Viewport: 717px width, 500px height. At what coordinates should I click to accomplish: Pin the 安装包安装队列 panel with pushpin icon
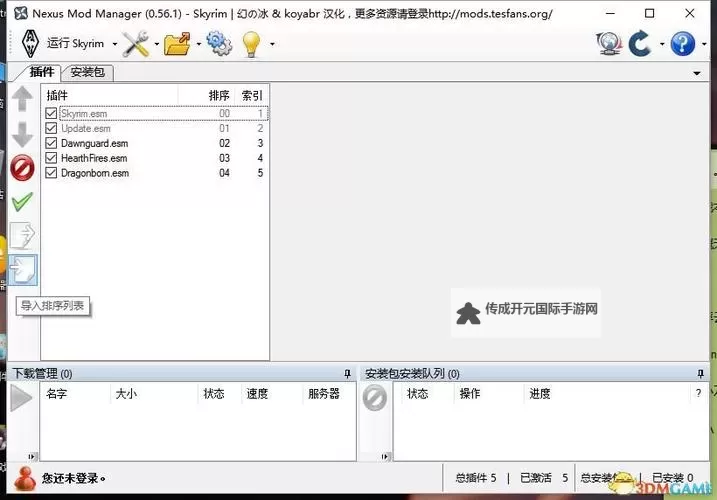pyautogui.click(x=700, y=374)
